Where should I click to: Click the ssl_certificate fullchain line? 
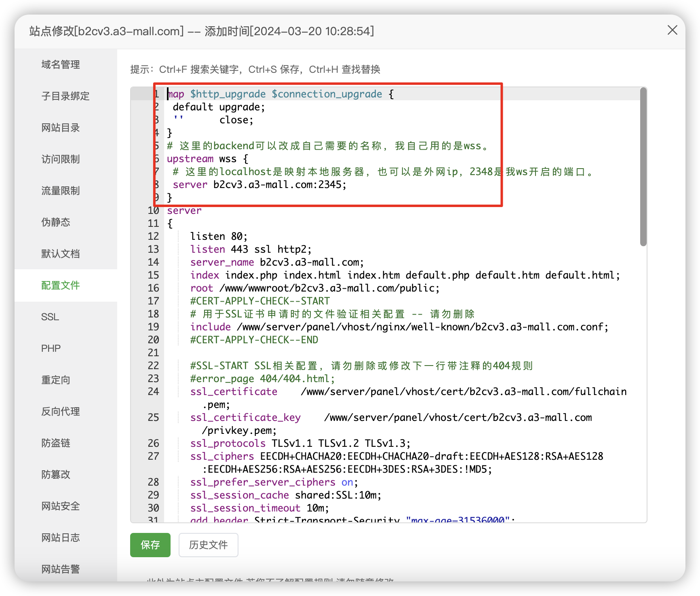408,398
